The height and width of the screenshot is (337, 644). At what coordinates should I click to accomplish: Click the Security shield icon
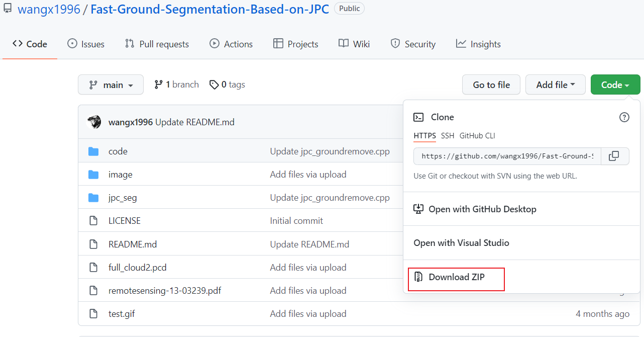click(395, 44)
